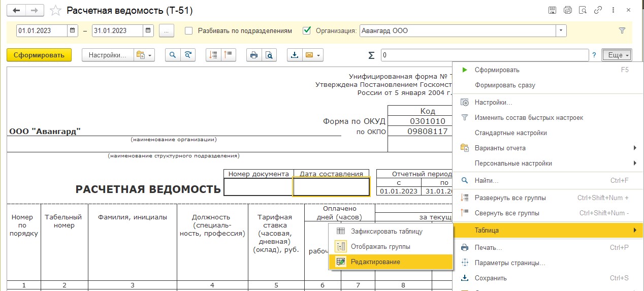This screenshot has width=644, height=291.
Task: Open the send by email dropdown
Action: click(x=312, y=55)
